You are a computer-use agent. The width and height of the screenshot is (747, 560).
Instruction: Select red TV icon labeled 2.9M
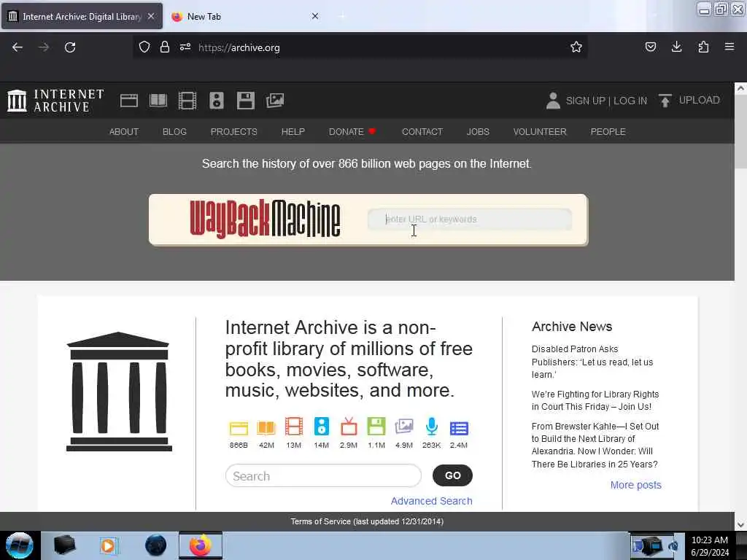(x=349, y=427)
